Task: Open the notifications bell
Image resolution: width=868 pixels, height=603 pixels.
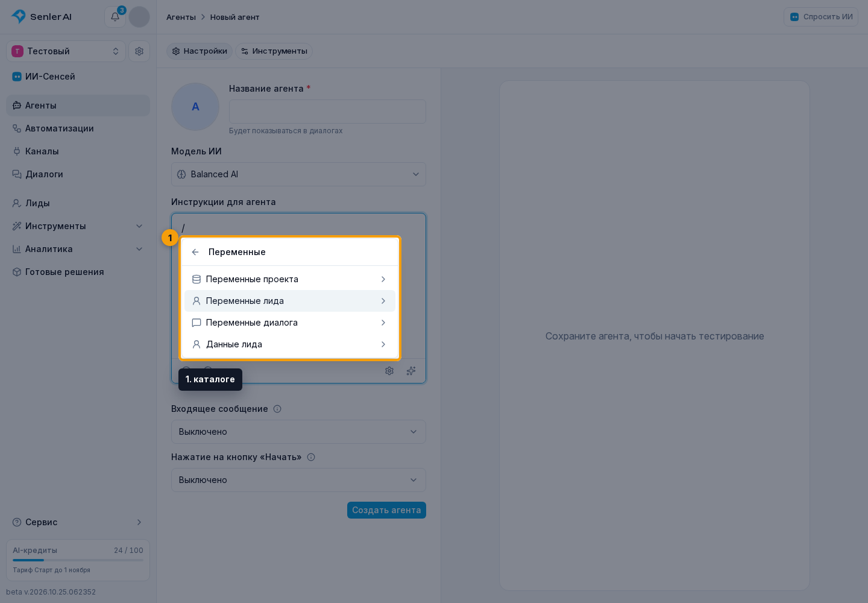Action: (x=115, y=17)
